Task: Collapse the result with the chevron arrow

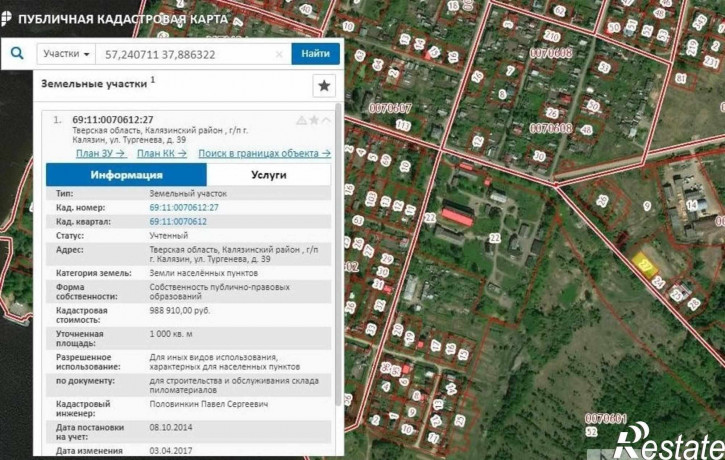Action: tap(326, 120)
